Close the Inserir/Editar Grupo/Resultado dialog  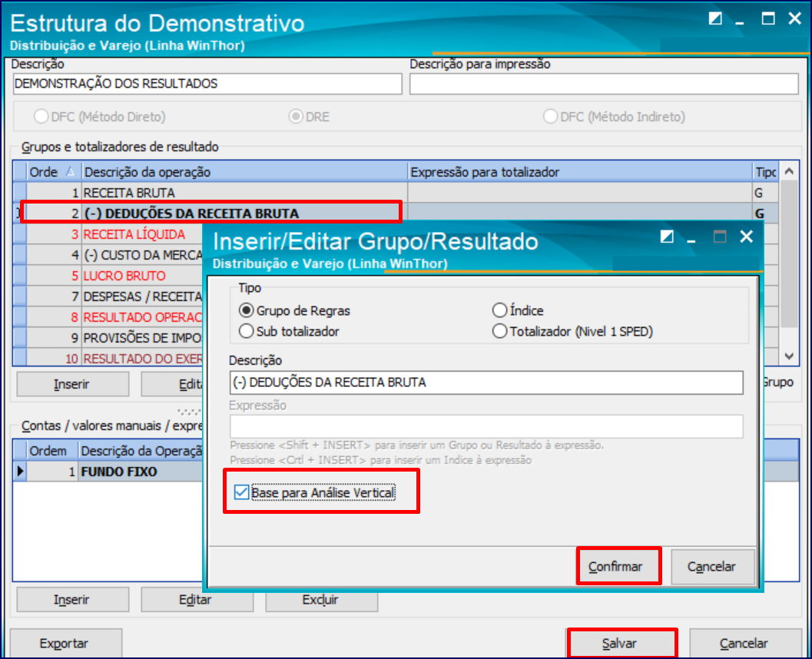746,237
